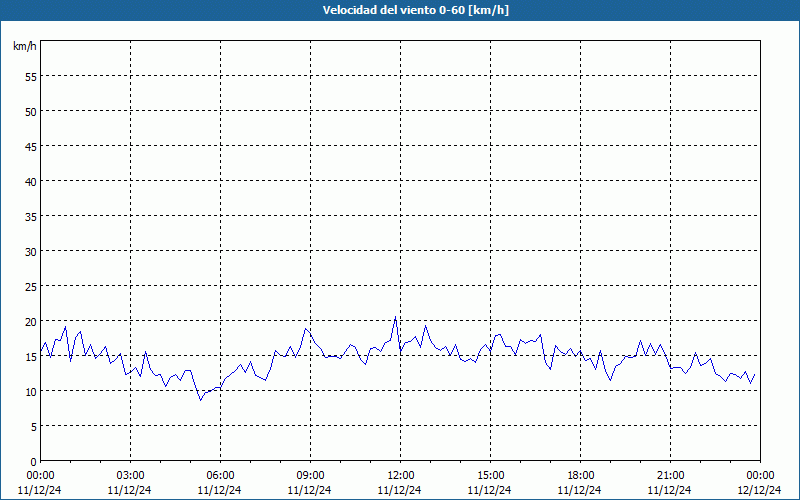Click the 12:00 time label on the x-axis
The height and width of the screenshot is (500, 800).
tap(401, 476)
